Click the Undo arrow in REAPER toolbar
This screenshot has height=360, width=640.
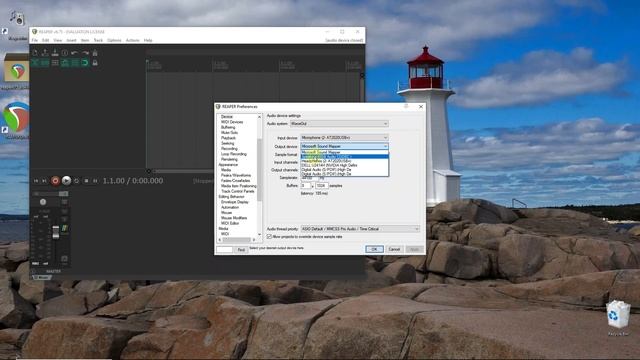click(75, 53)
